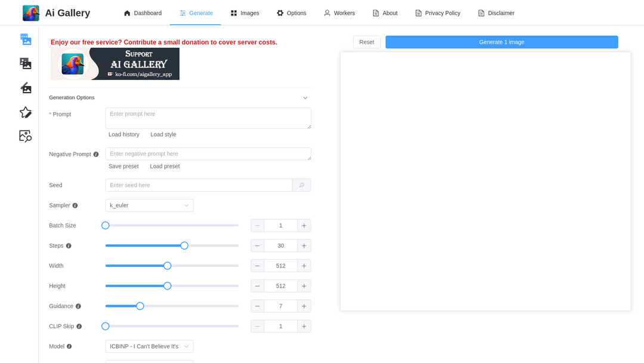Open the image-to-image sidebar icon
The image size is (644, 363).
(26, 63)
